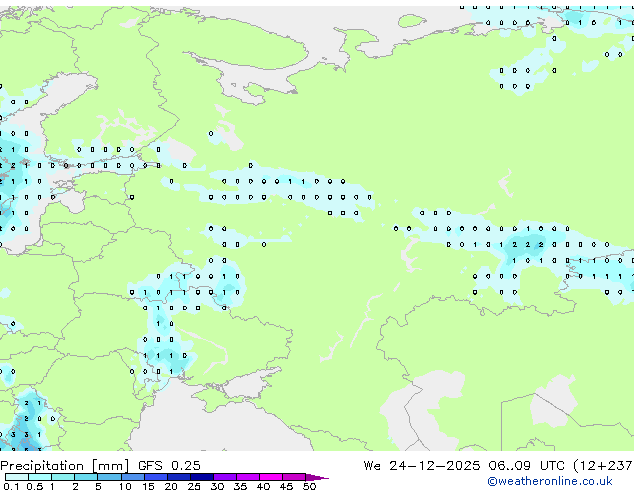Select the 35–40 mm violet legend swatch
This screenshot has height=490, width=634.
tap(248, 477)
